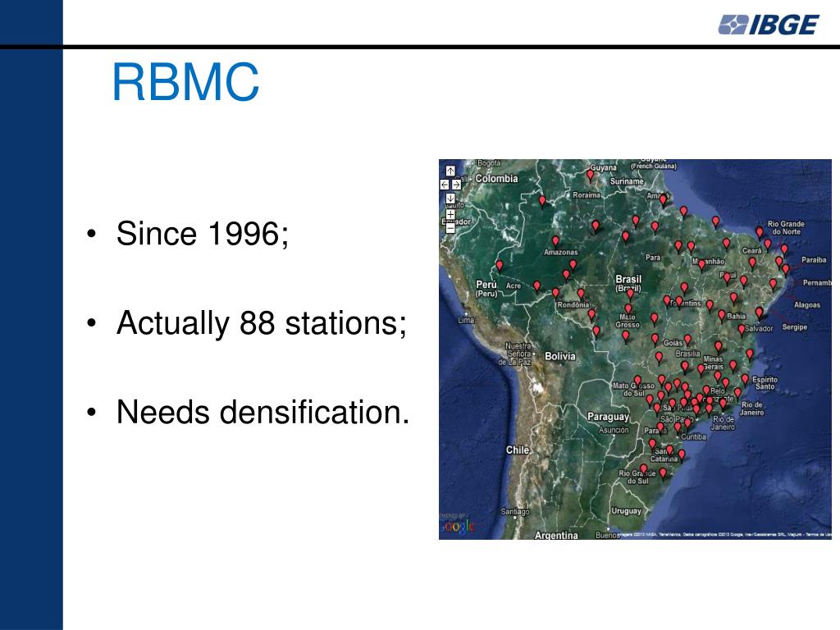840x630 pixels.
Task: Click the Nuestra Señora de La Paz label
Action: [x=515, y=354]
